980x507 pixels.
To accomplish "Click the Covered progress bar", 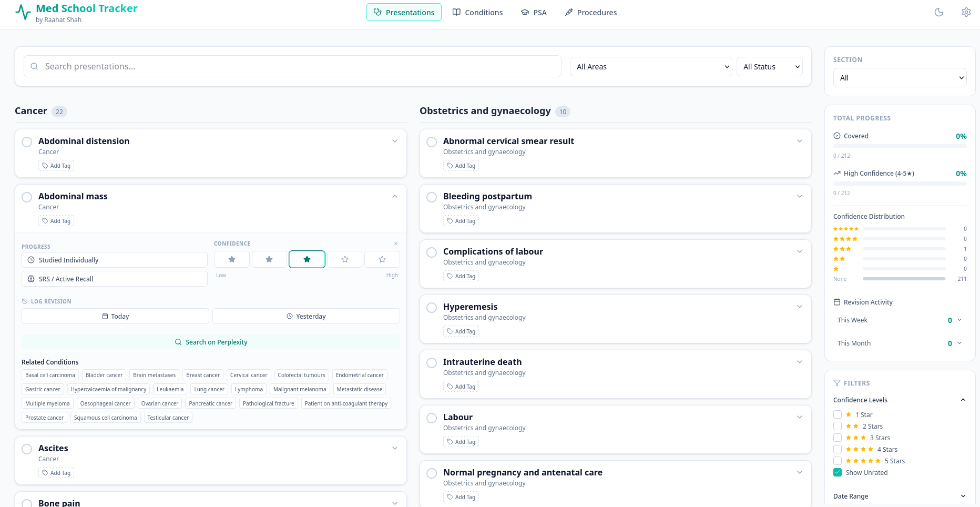I will click(x=900, y=146).
